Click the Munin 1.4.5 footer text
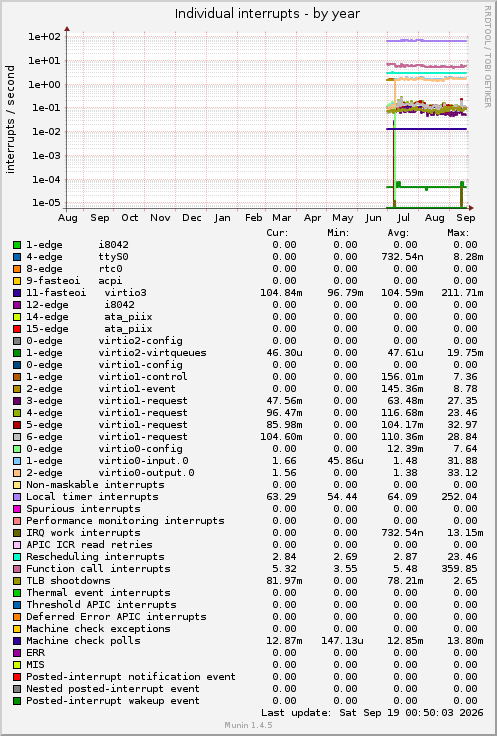Viewport: 497px width, 736px height. click(x=248, y=725)
